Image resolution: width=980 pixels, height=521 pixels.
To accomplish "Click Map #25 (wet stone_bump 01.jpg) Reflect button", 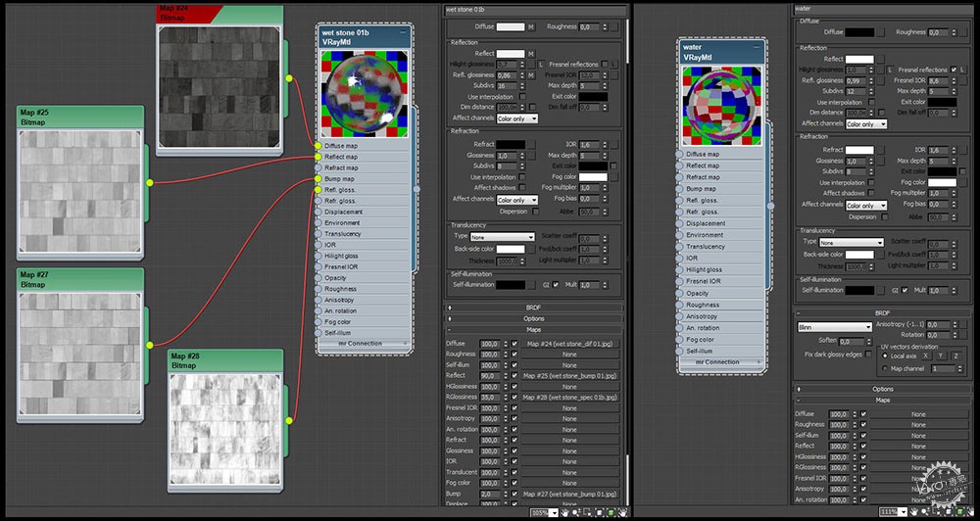I will coord(569,375).
